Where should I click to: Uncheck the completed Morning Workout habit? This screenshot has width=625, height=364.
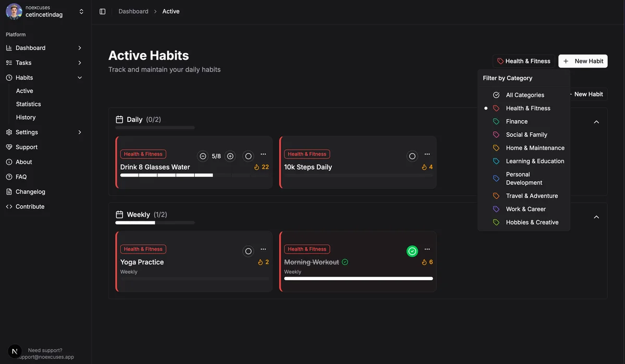coord(412,251)
